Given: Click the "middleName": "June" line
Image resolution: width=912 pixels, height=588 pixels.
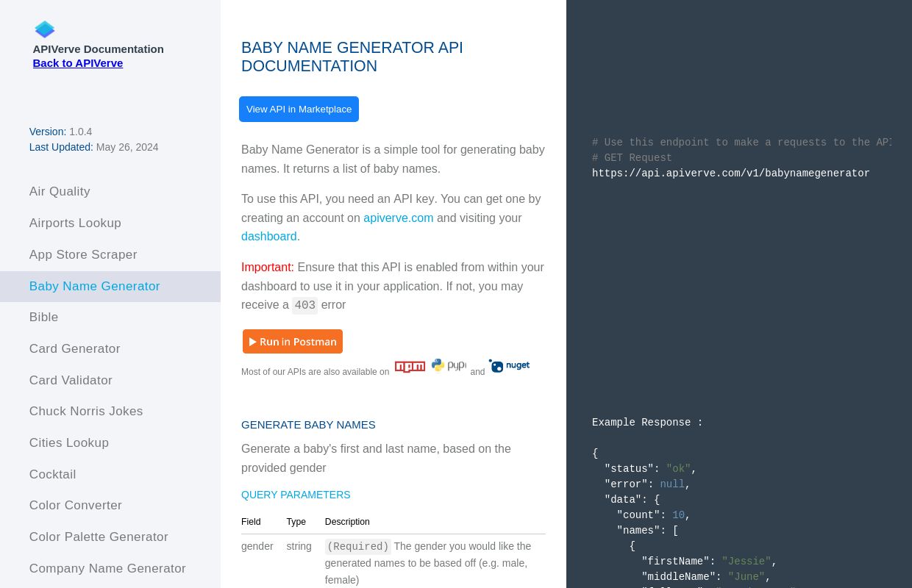Looking at the screenshot, I should pyautogui.click(x=706, y=577).
